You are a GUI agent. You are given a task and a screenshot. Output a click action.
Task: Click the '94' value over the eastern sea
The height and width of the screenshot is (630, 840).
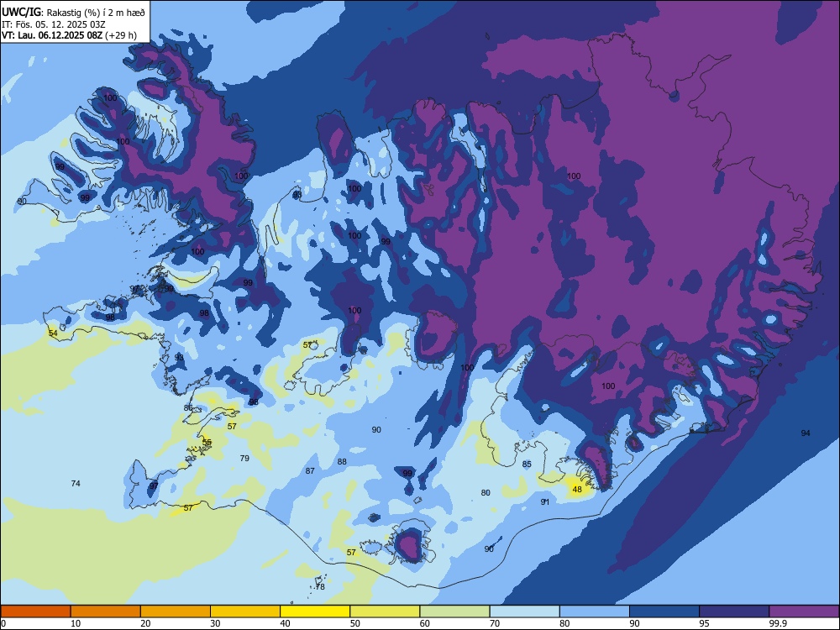[x=806, y=433]
